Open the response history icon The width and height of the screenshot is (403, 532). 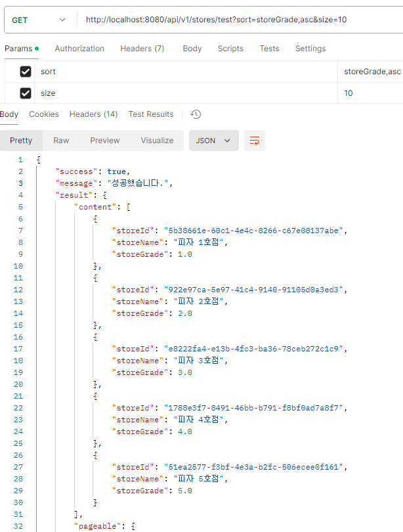(x=196, y=114)
